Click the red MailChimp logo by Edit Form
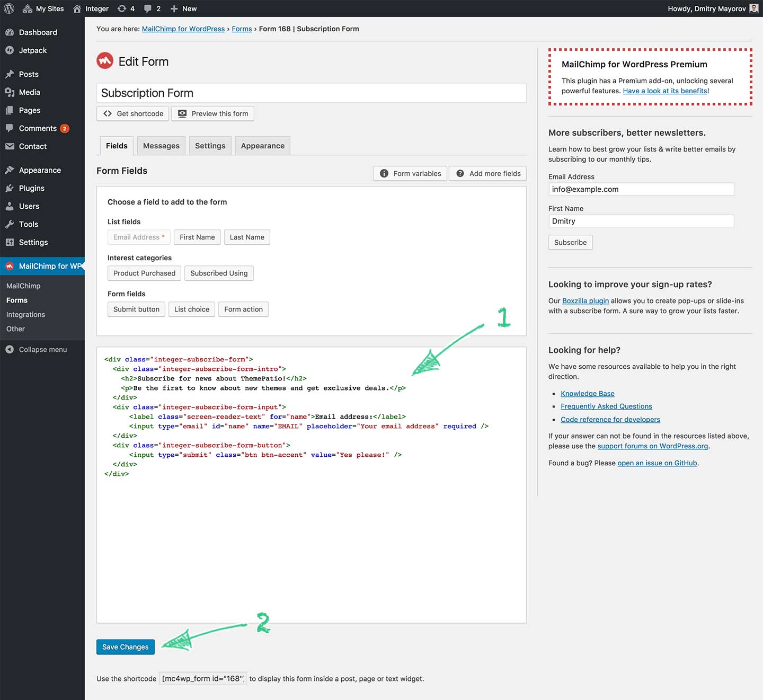Screen dimensions: 763x700 105,61
